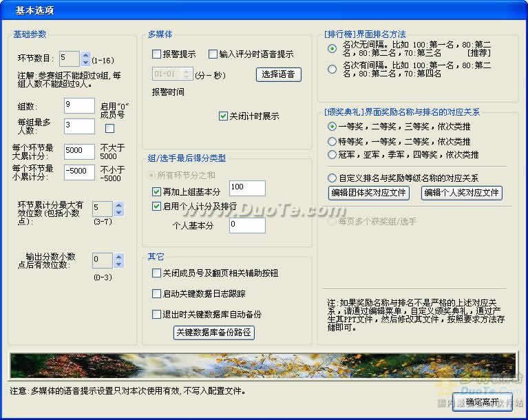528x420 pixels.
Task: Decrease 环节累计分最大有效位数 with down arrow
Action: pyautogui.click(x=118, y=213)
